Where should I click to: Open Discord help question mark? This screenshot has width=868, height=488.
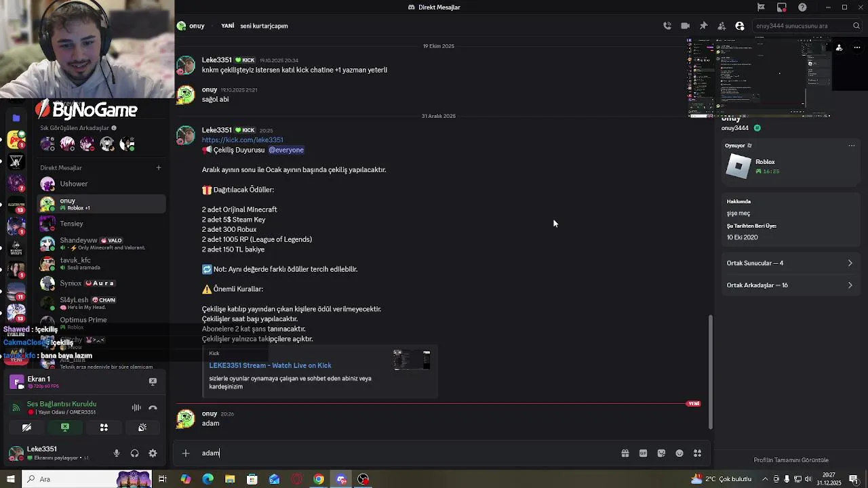point(803,7)
